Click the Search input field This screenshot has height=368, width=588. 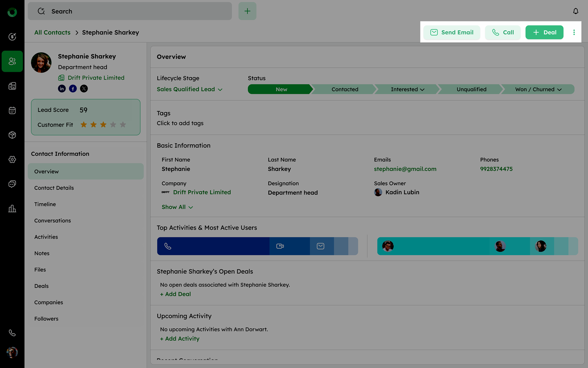pos(130,11)
